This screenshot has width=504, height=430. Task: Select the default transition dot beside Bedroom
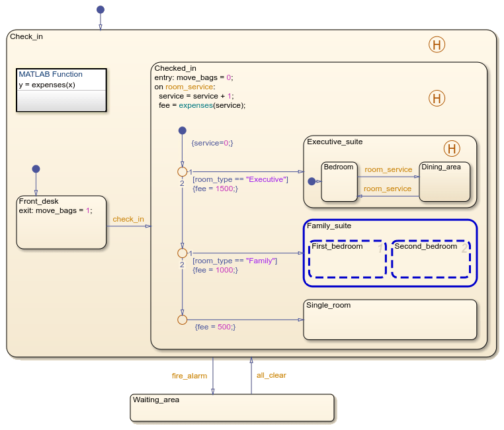(x=312, y=181)
